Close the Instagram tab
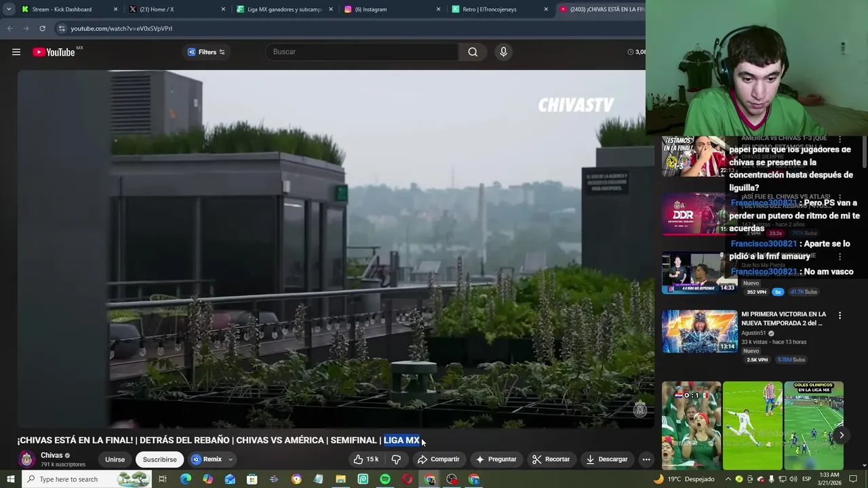 point(438,9)
